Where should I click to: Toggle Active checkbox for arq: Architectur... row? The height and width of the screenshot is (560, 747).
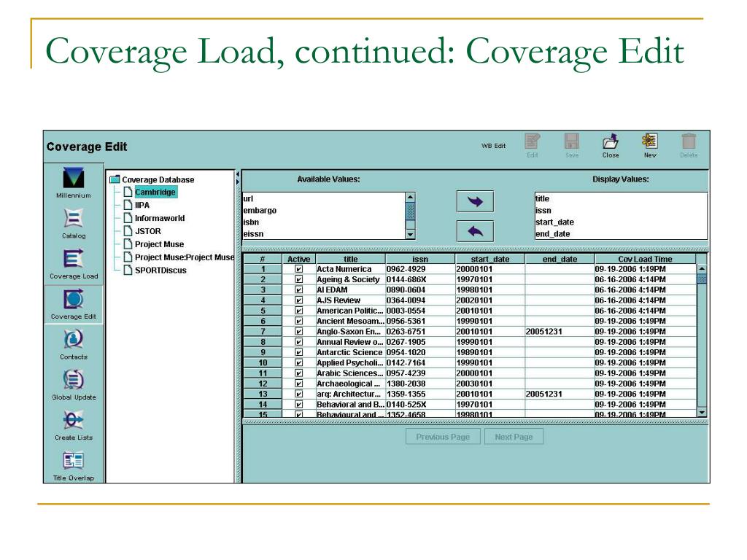[298, 394]
